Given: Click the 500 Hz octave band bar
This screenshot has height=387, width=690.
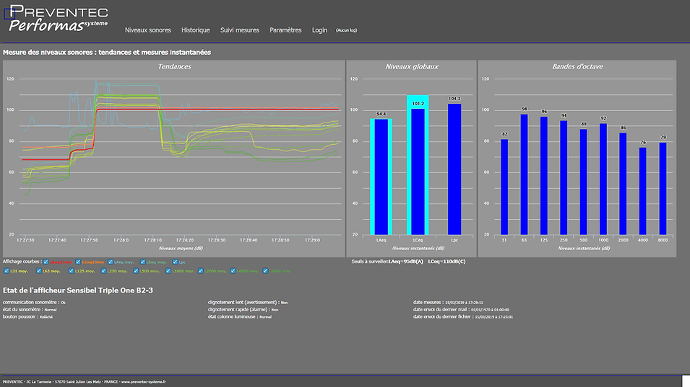Looking at the screenshot, I should [584, 182].
